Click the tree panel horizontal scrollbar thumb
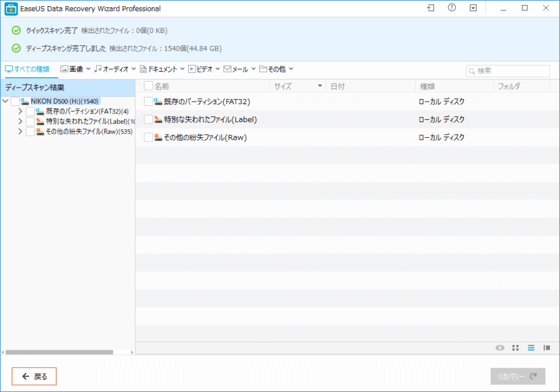Image resolution: width=560 pixels, height=392 pixels. click(59, 352)
